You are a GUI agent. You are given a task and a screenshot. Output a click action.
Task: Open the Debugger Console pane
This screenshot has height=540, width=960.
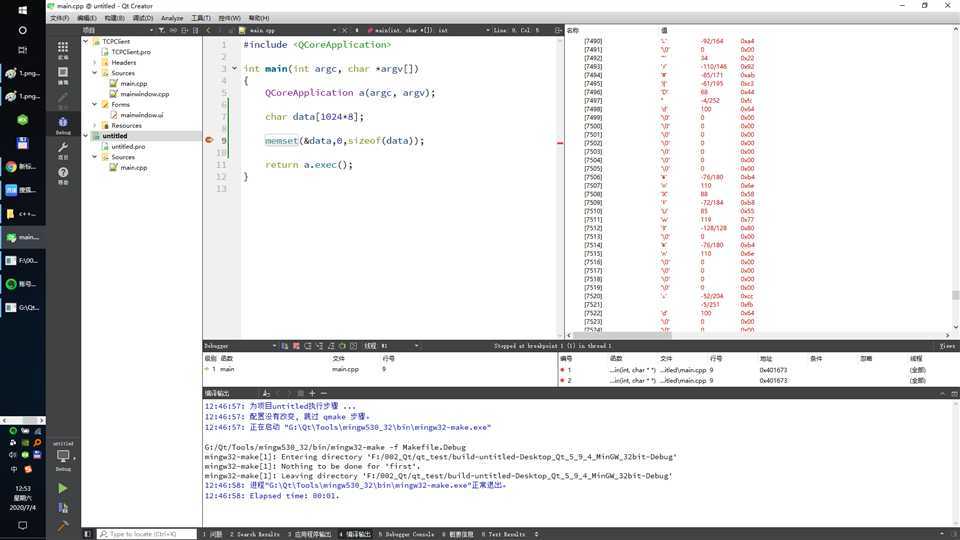[x=406, y=534]
